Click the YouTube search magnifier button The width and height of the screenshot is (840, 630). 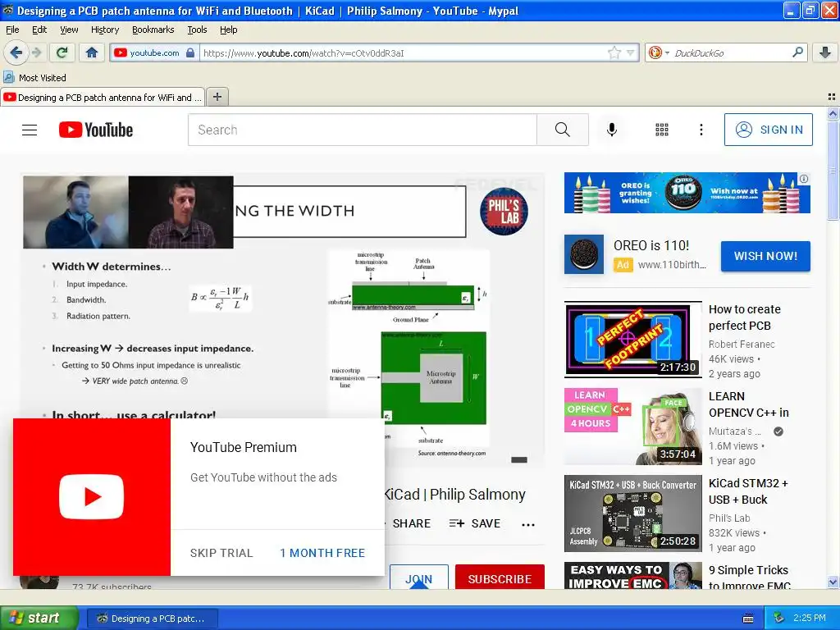click(x=562, y=130)
